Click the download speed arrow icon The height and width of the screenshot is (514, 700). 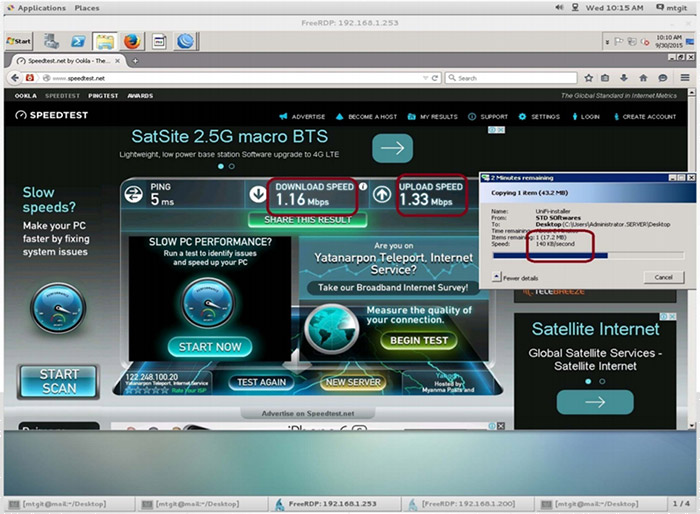[258, 194]
